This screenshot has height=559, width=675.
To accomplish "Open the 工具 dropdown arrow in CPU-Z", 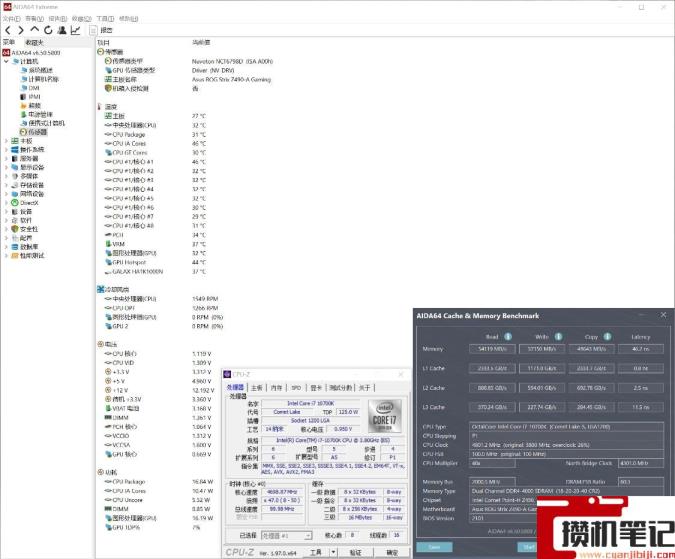I will point(334,552).
